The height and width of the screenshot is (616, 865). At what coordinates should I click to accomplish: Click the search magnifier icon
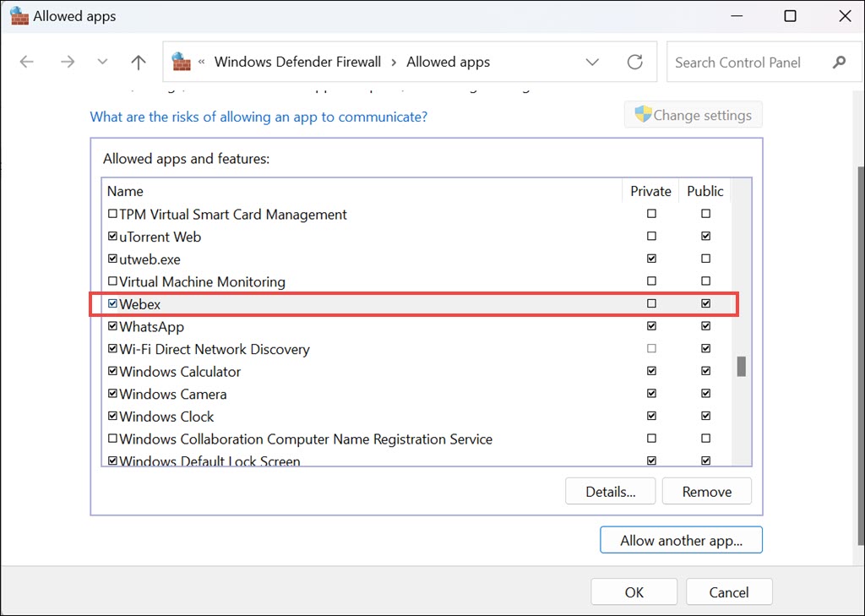click(839, 62)
